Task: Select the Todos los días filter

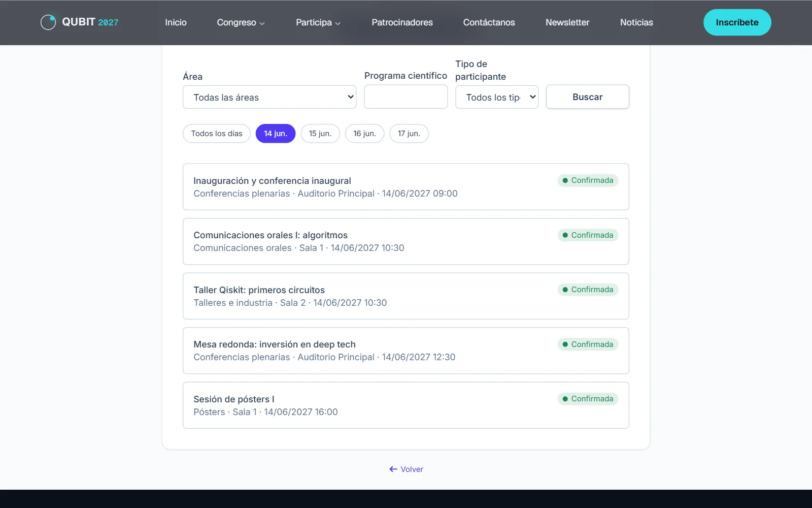Action: (217, 134)
